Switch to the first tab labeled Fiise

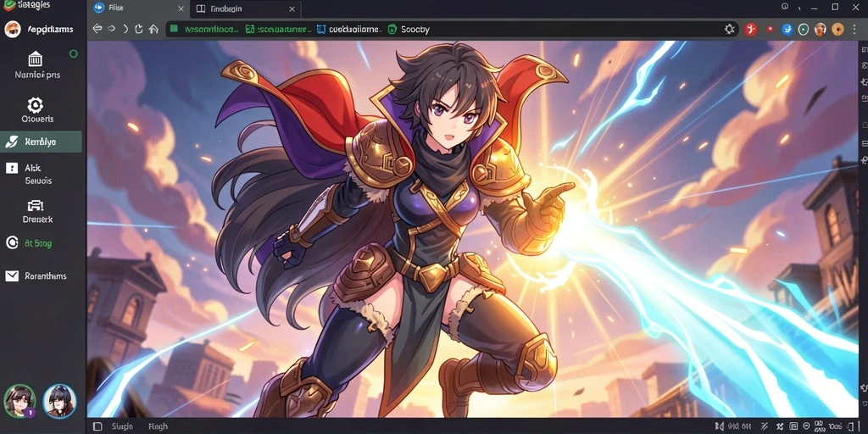pos(138,8)
